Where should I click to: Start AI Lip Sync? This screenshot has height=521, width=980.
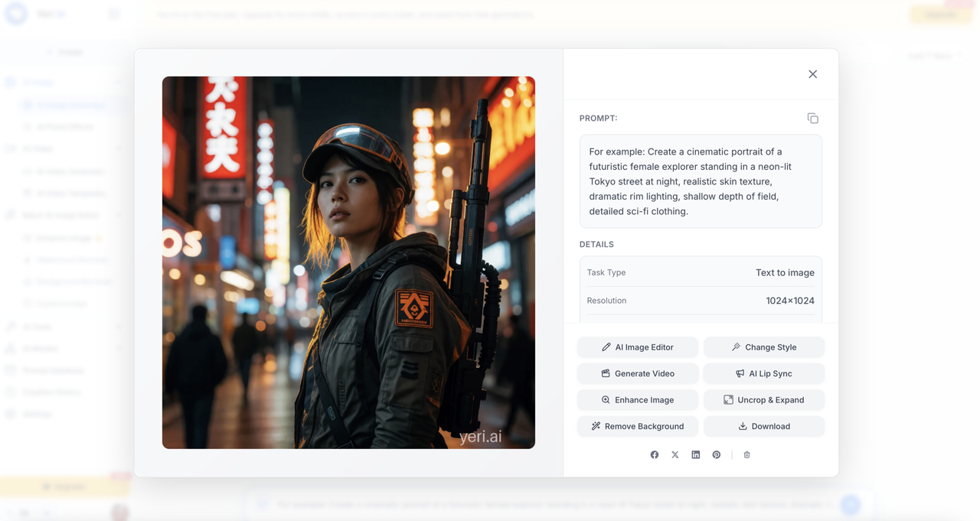pos(764,373)
